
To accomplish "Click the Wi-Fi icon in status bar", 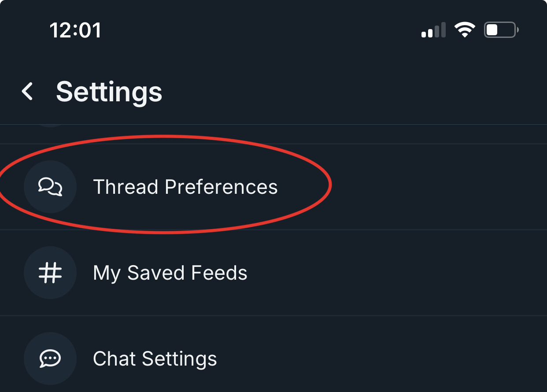I will (465, 30).
